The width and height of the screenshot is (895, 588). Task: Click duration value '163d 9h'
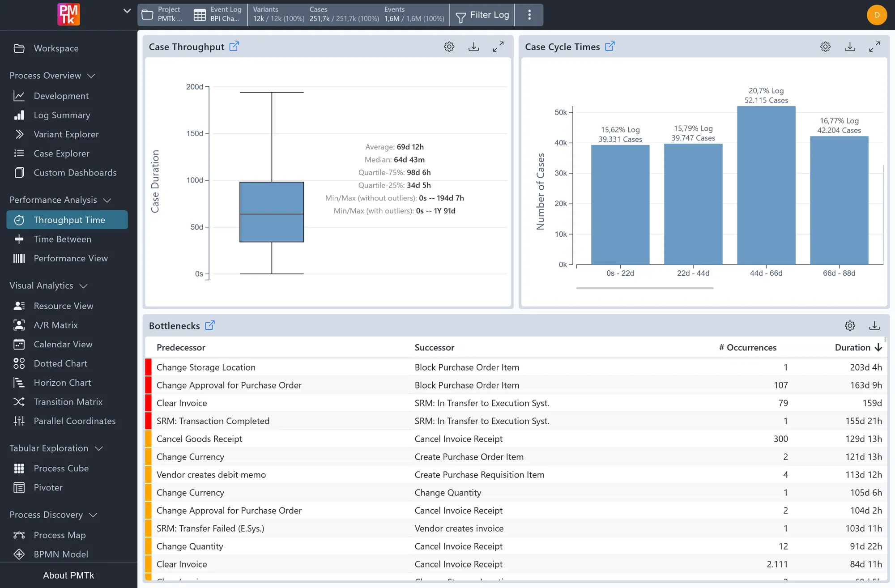coord(866,385)
